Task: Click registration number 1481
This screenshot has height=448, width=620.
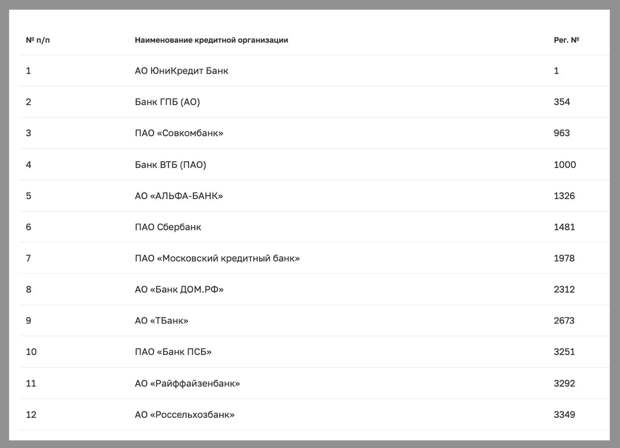Action: [564, 227]
